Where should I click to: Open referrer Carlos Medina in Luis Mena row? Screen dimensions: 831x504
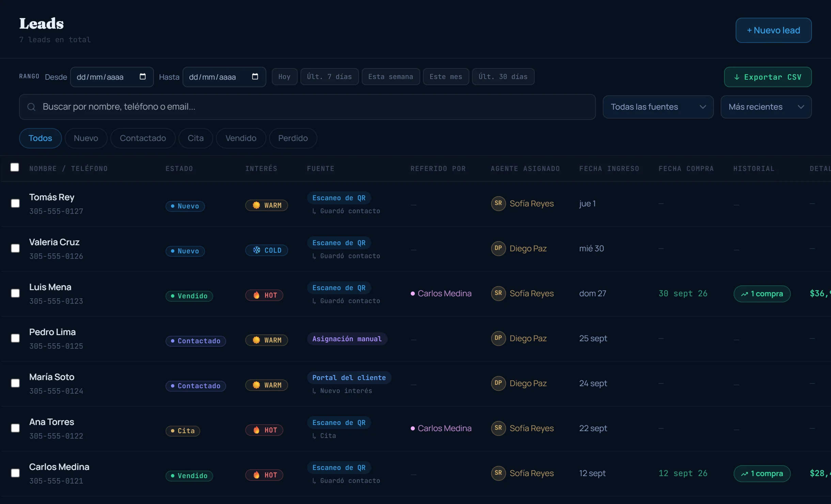click(x=441, y=293)
